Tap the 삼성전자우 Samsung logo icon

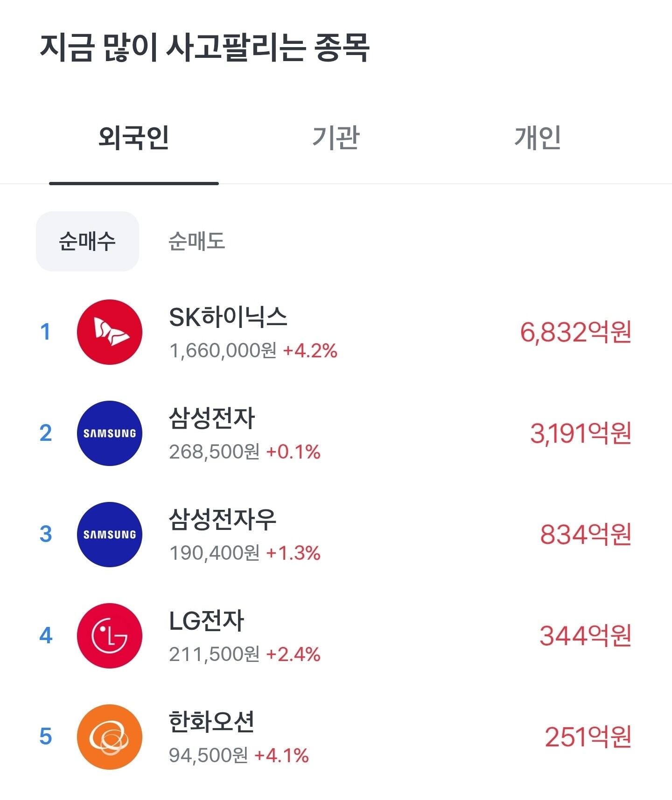tap(110, 535)
